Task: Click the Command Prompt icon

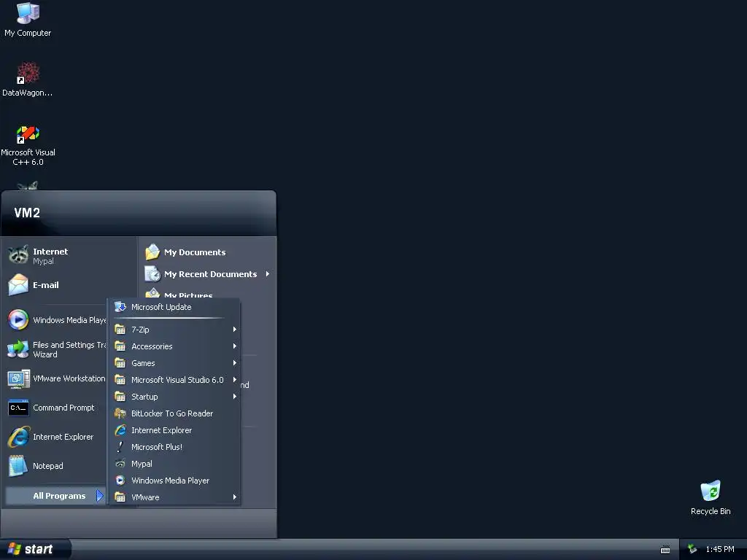Action: coord(18,408)
